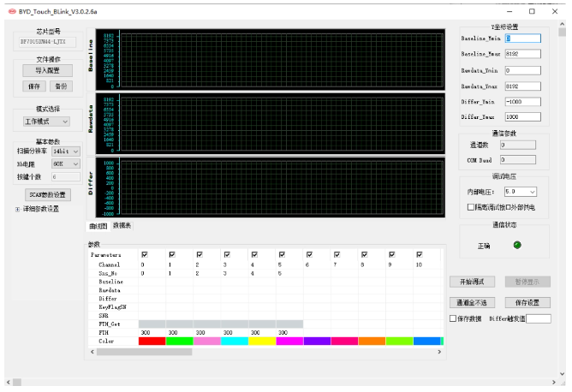
Task: Click the 通道全不选 button
Action: (x=473, y=302)
